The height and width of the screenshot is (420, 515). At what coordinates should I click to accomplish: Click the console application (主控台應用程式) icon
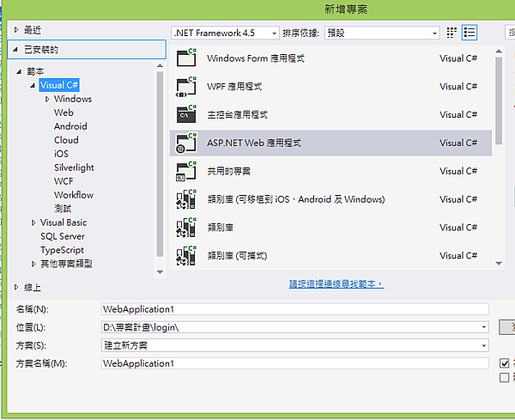pos(186,114)
